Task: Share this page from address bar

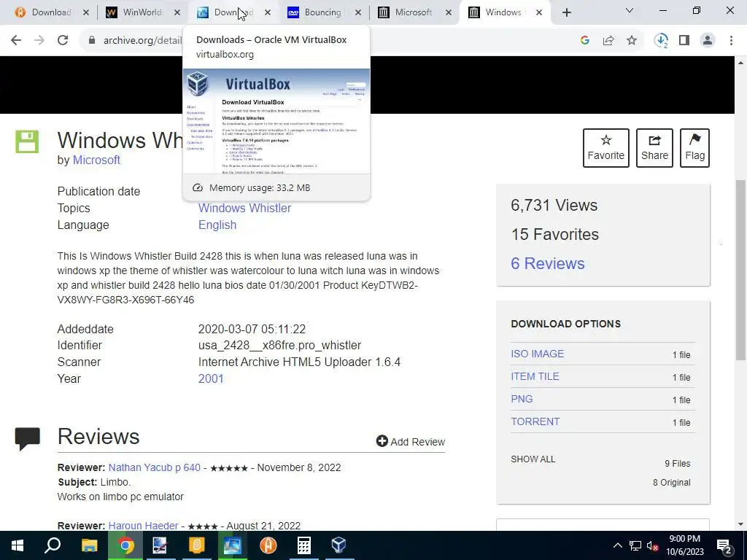Action: point(608,41)
